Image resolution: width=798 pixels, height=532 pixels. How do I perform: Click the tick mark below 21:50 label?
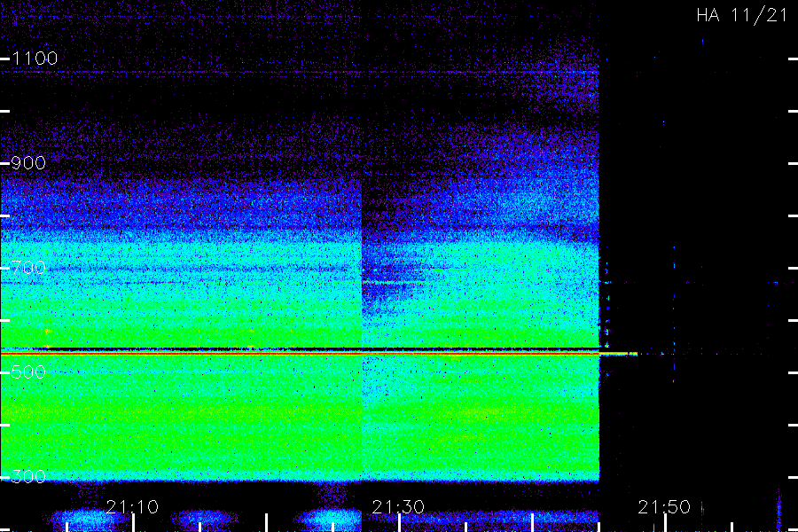point(665,523)
